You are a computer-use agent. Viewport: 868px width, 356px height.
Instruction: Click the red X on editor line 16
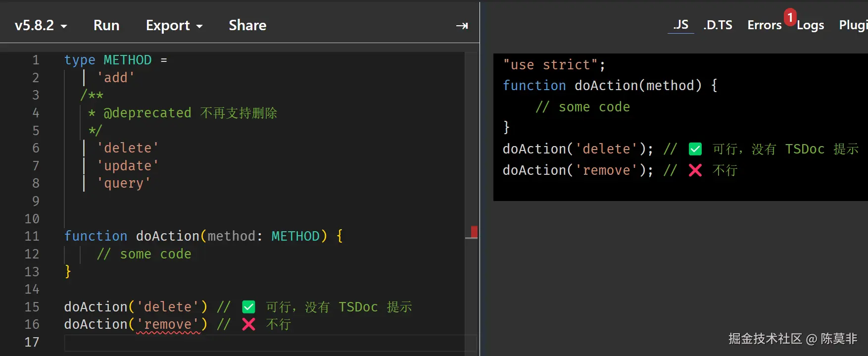tap(248, 324)
